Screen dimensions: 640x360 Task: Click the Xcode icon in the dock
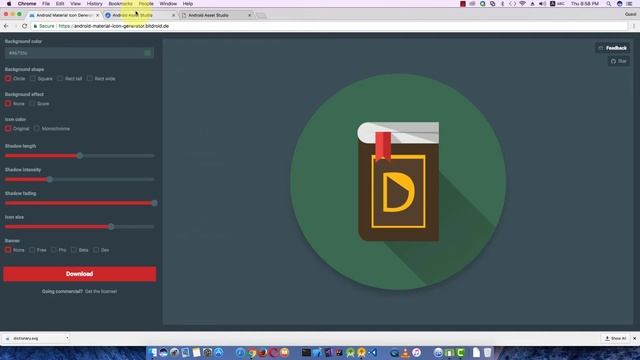pyautogui.click(x=317, y=353)
